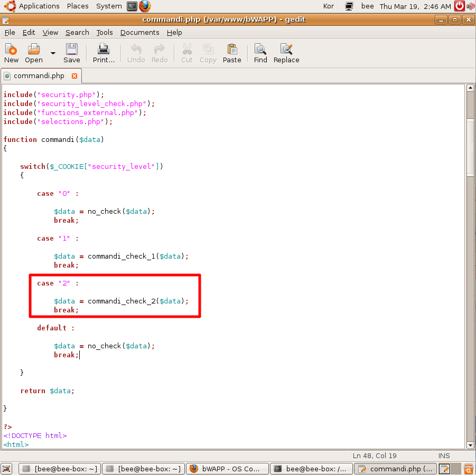Viewport: 476px width, 475px height.
Task: Click the volume speaker icon
Action: (471, 6)
